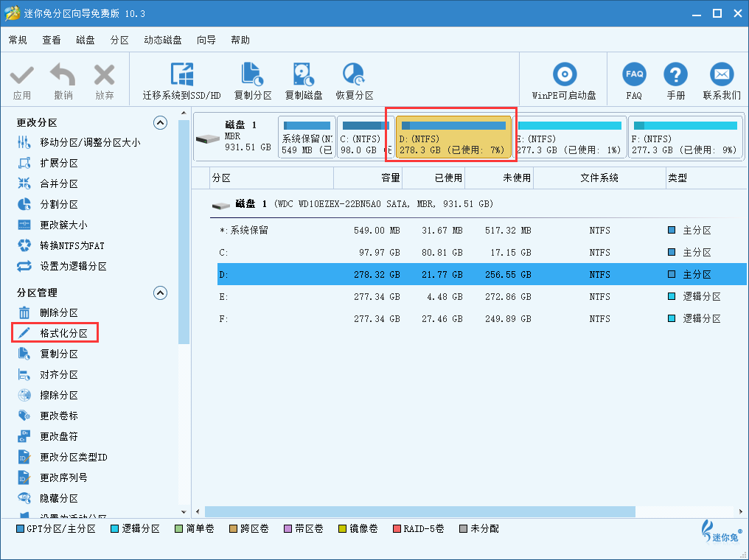This screenshot has width=749, height=560.
Task: Click the 撤销 (Undo) arrow icon
Action: [63, 75]
